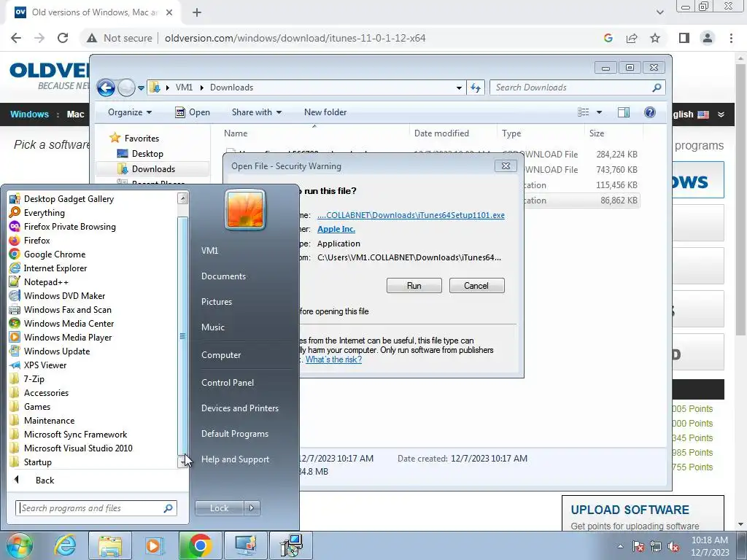
Task: Open Music from Start menu
Action: point(212,327)
